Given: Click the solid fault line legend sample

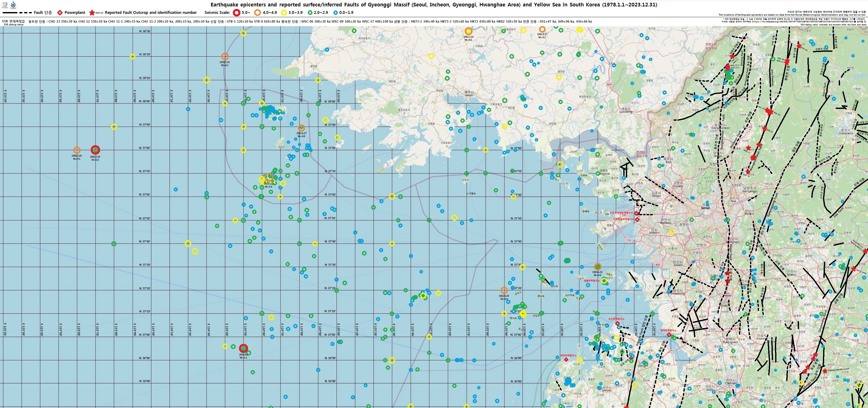Looking at the screenshot, I should (10, 13).
